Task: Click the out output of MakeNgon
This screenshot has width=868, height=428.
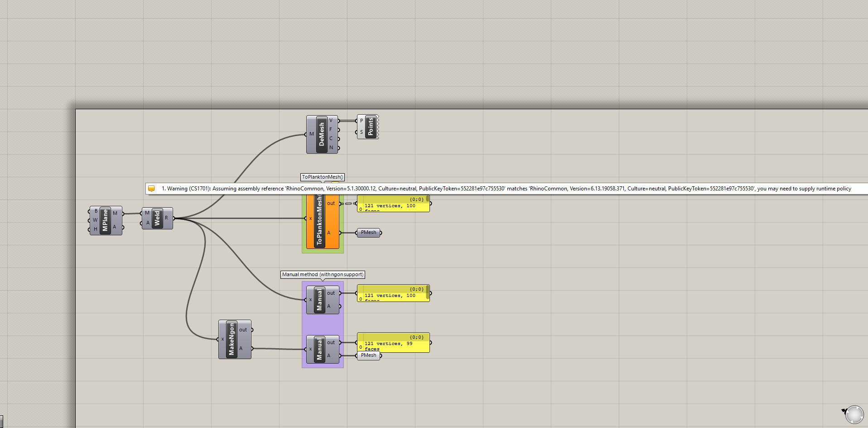Action: tap(243, 330)
